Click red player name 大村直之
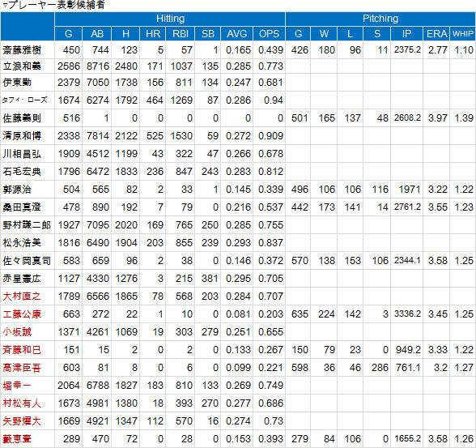The image size is (476, 448). (x=22, y=297)
